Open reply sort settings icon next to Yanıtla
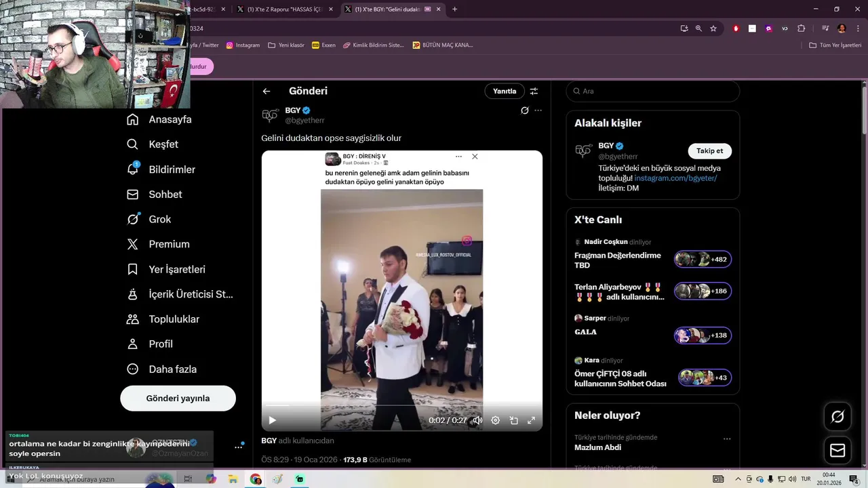Image resolution: width=868 pixels, height=488 pixels. pyautogui.click(x=534, y=91)
